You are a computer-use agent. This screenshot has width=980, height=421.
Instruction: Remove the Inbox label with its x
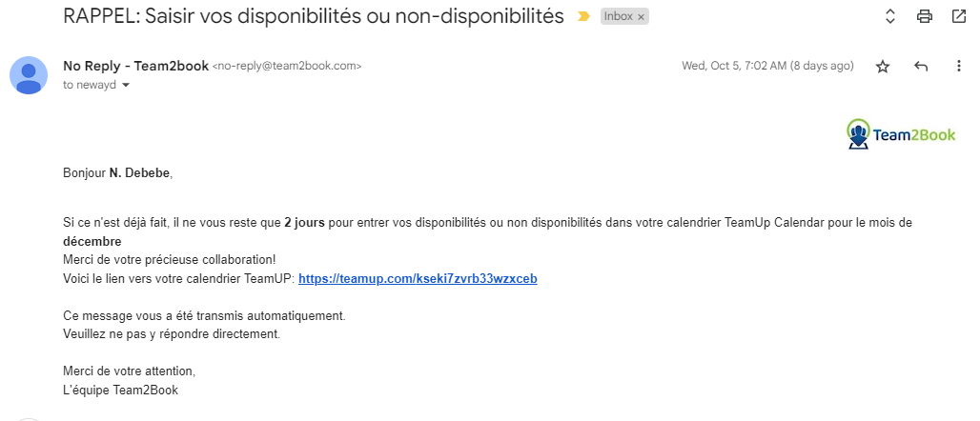click(x=641, y=17)
